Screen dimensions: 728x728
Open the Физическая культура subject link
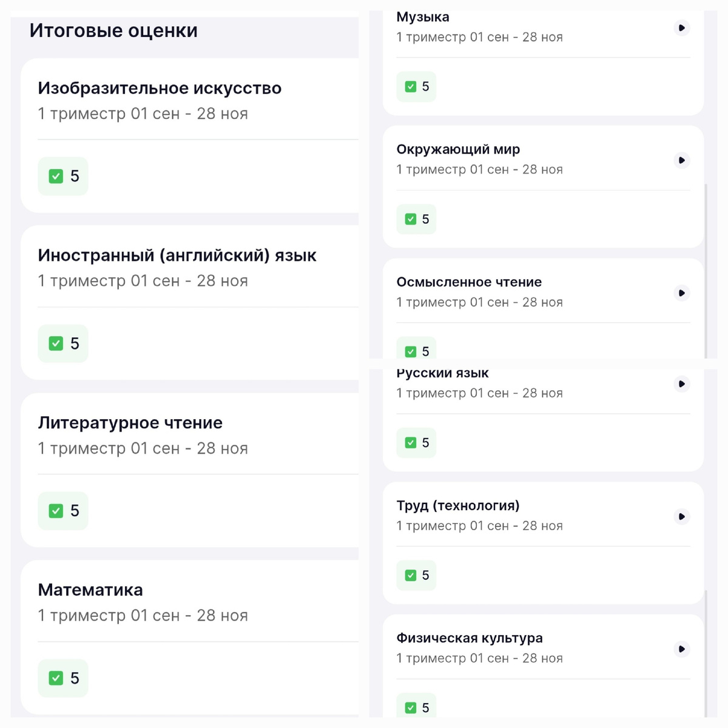[x=470, y=638]
